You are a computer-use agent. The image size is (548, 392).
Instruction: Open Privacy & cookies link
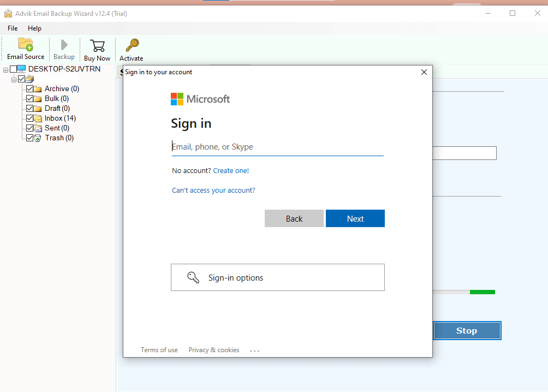pyautogui.click(x=214, y=350)
